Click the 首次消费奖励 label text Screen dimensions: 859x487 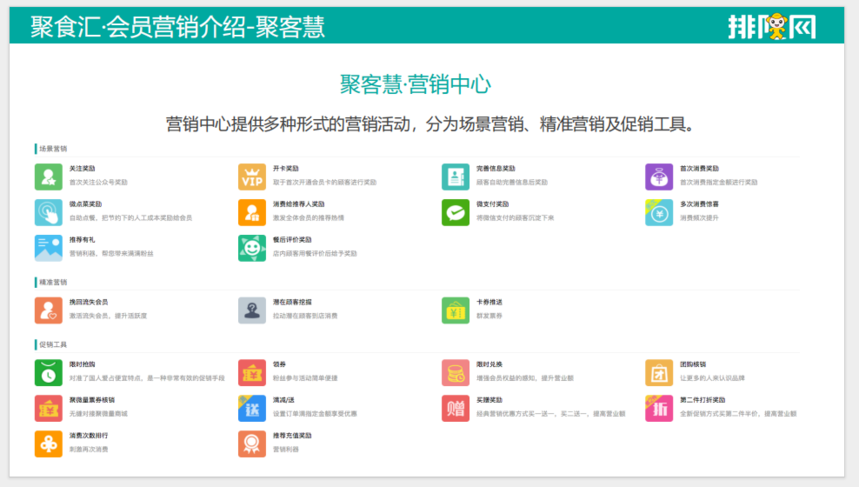pyautogui.click(x=699, y=169)
